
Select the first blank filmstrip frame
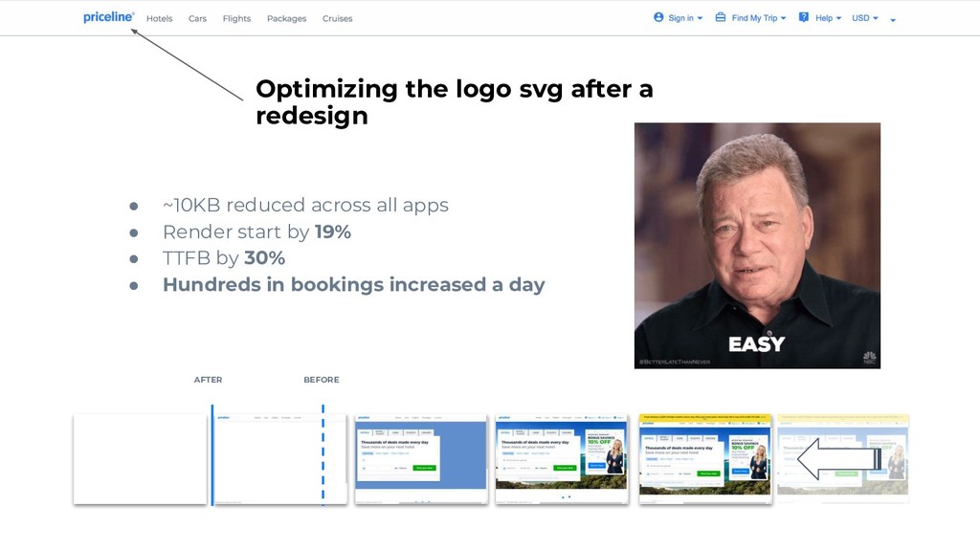coord(140,458)
